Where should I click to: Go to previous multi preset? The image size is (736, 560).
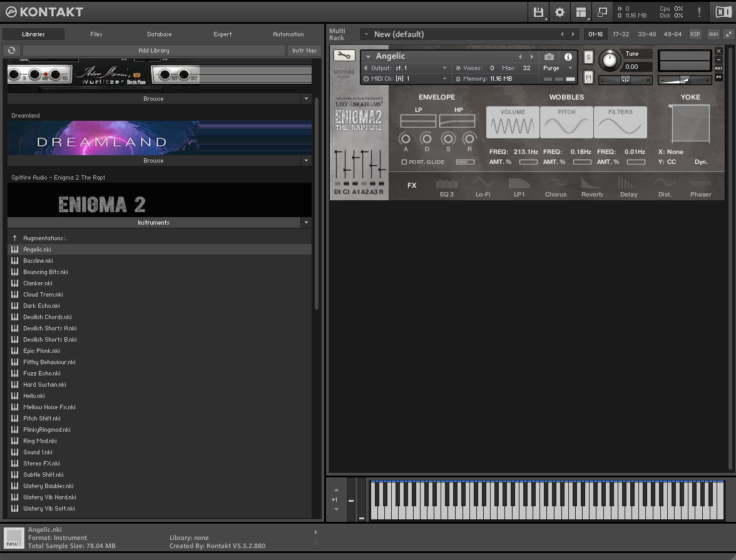(x=562, y=34)
